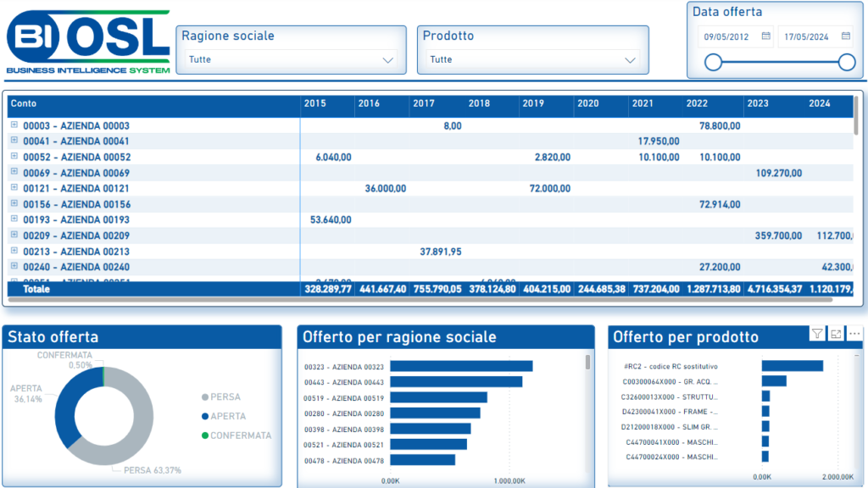This screenshot has height=488, width=868.
Task: Click the start date field 09/05/2012
Action: [x=726, y=36]
